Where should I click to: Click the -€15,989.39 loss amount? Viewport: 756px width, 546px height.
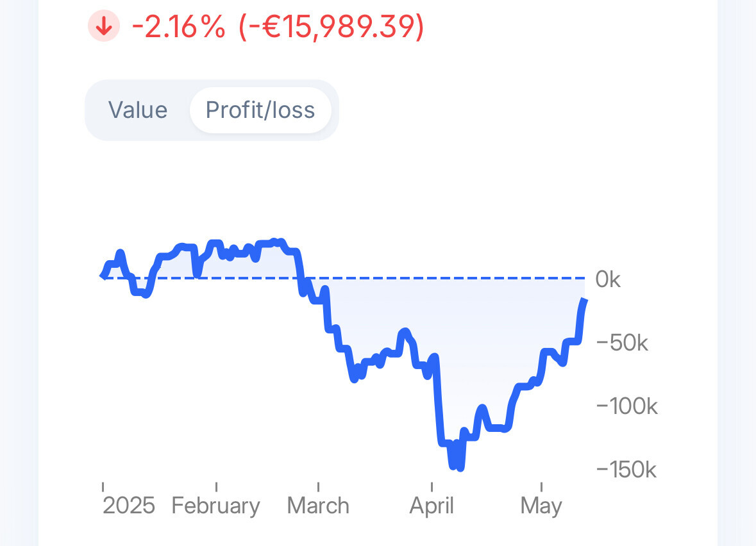pos(331,27)
